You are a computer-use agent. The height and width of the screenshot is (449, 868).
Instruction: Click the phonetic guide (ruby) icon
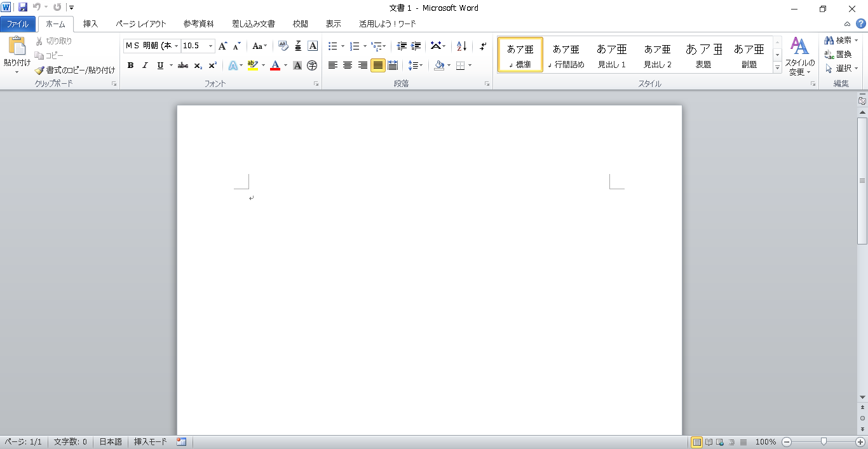pyautogui.click(x=298, y=46)
